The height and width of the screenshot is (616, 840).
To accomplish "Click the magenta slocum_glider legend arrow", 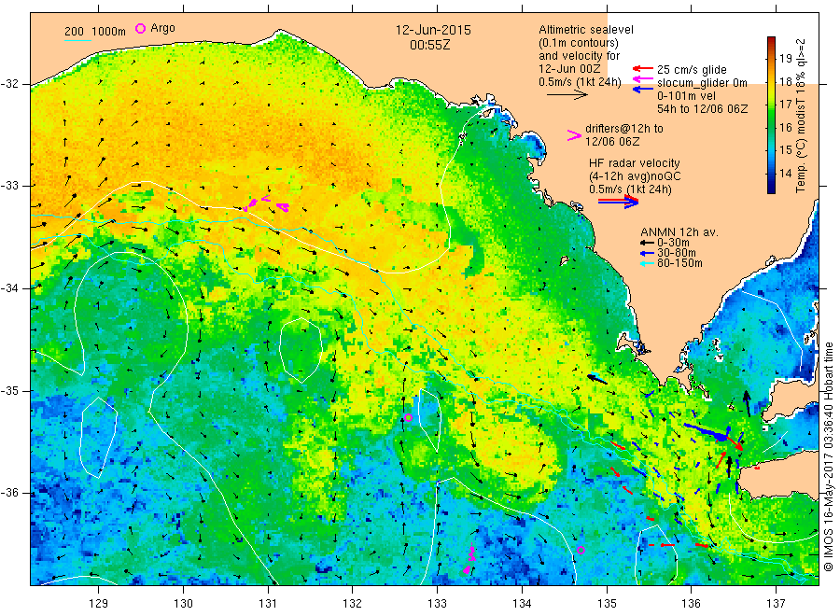I will pos(642,79).
